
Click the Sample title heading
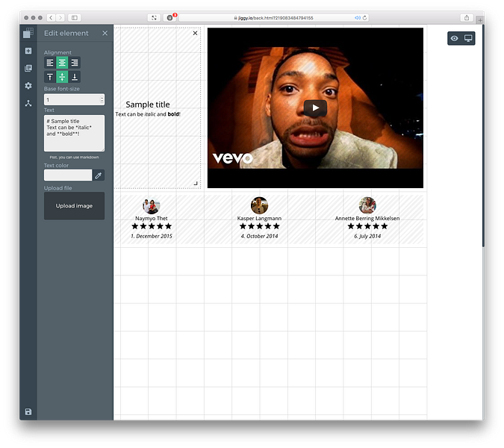[148, 105]
